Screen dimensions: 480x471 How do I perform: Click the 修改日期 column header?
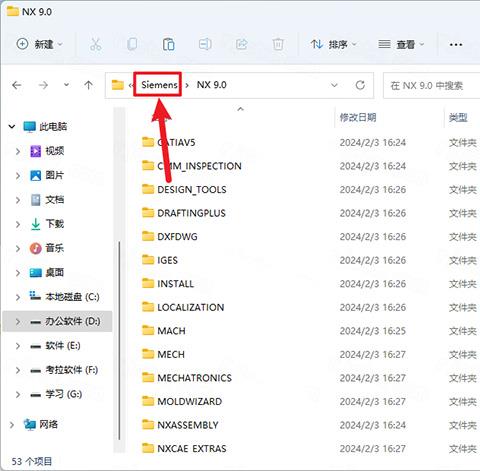(x=358, y=117)
